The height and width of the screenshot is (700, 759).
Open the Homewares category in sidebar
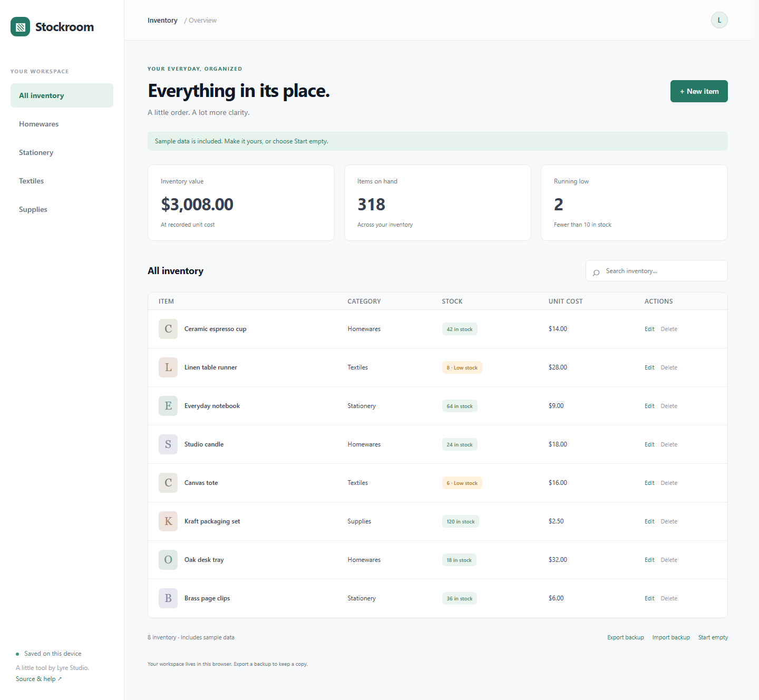point(62,124)
